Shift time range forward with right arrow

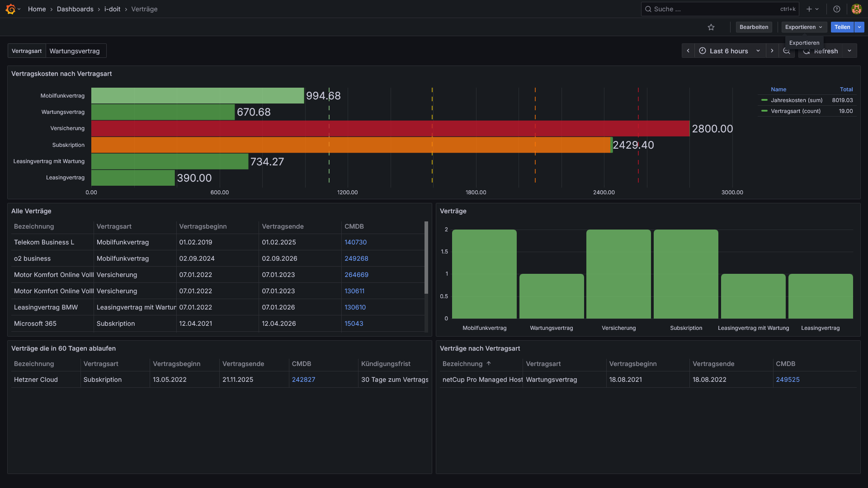(772, 51)
